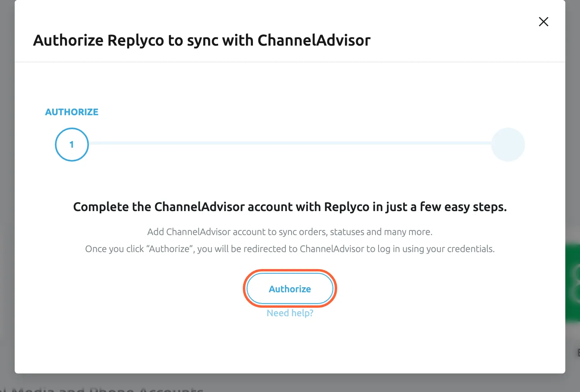Select step 1 circle in progress bar

[72, 145]
